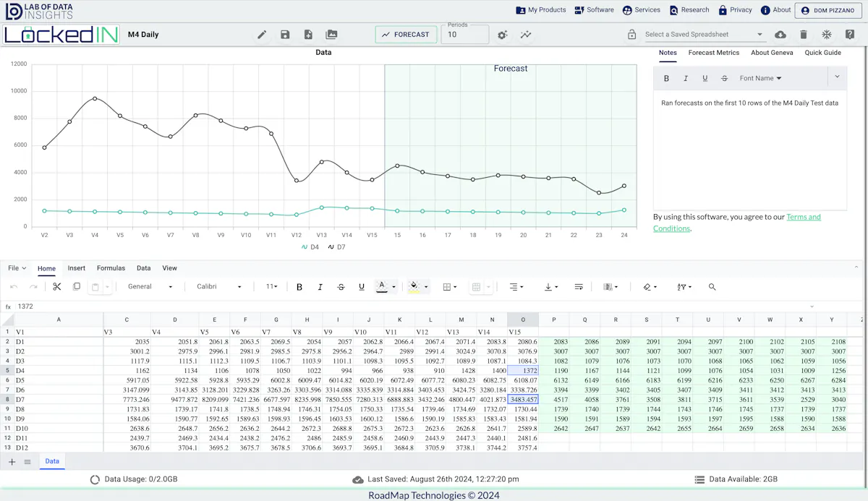Toggle bold in the Notes editor
This screenshot has width=868, height=501.
666,78
